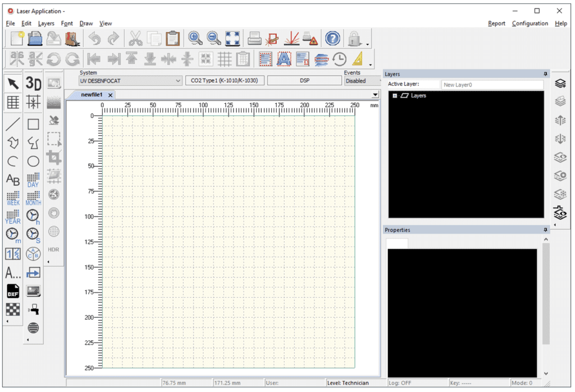Open the Draw menu
Screen dimensions: 575x392
click(x=86, y=24)
